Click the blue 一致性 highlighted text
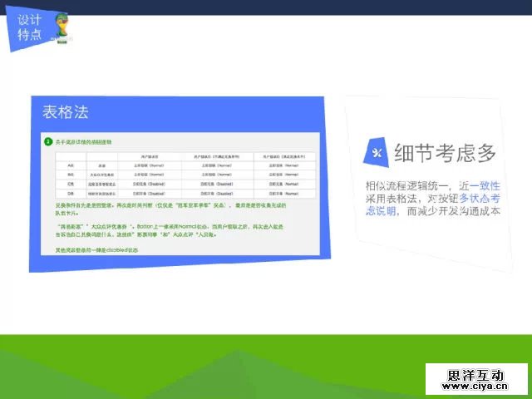 pyautogui.click(x=485, y=185)
